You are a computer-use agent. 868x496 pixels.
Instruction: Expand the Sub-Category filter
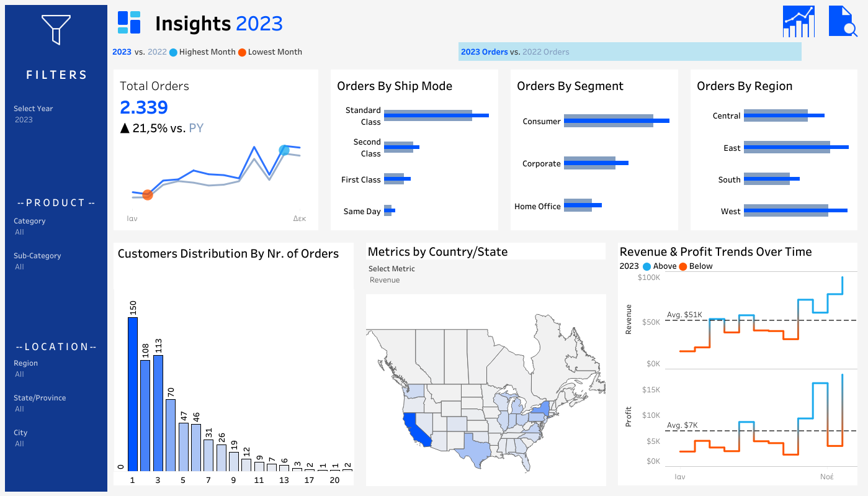[56, 267]
